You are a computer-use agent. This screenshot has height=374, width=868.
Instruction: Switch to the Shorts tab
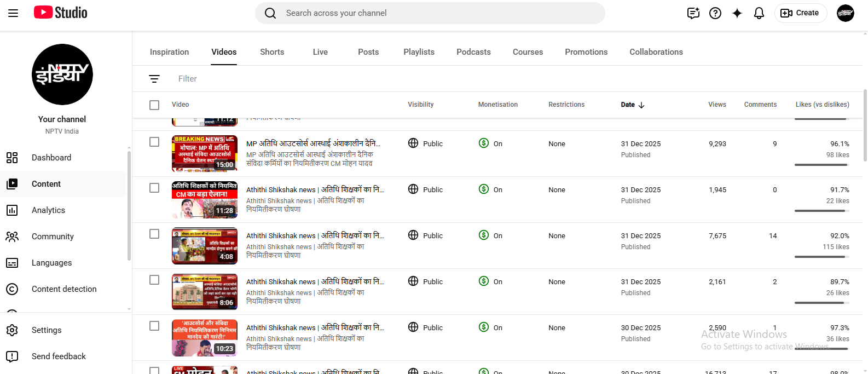coord(272,52)
